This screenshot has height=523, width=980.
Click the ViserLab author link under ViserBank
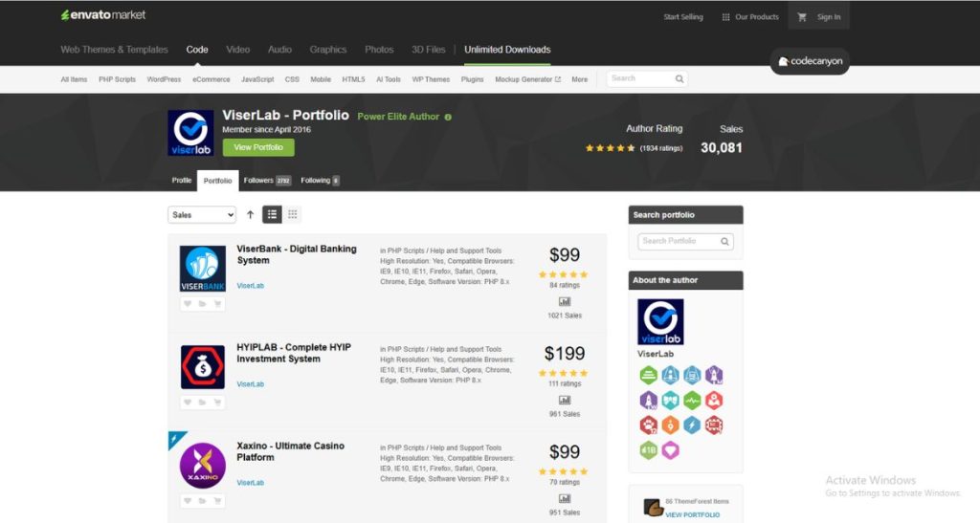pyautogui.click(x=250, y=286)
